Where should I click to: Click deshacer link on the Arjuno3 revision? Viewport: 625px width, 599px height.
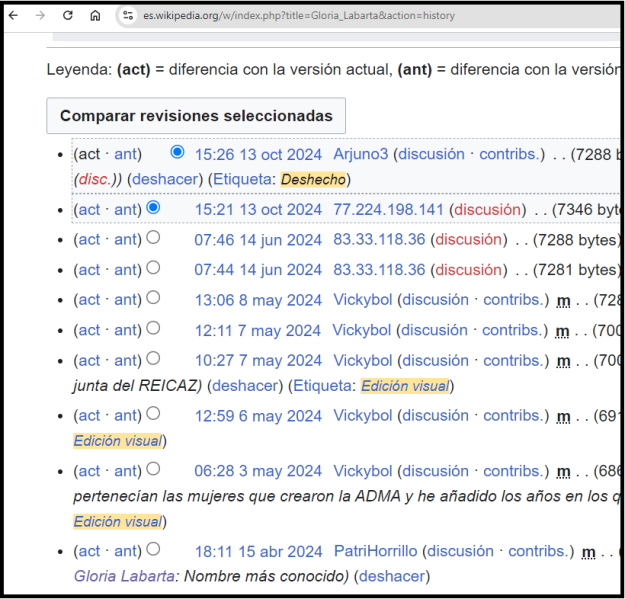[163, 179]
